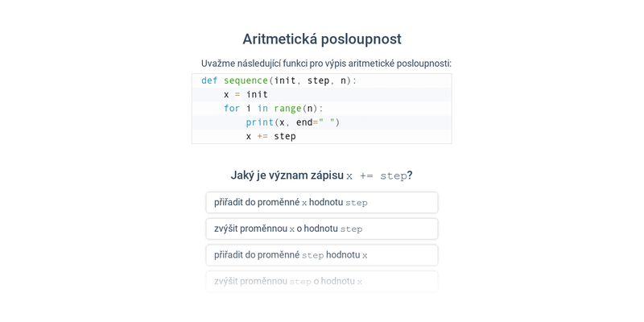Click the blue "for" keyword in loop
Screen dimensions: 644x322
tap(232, 109)
